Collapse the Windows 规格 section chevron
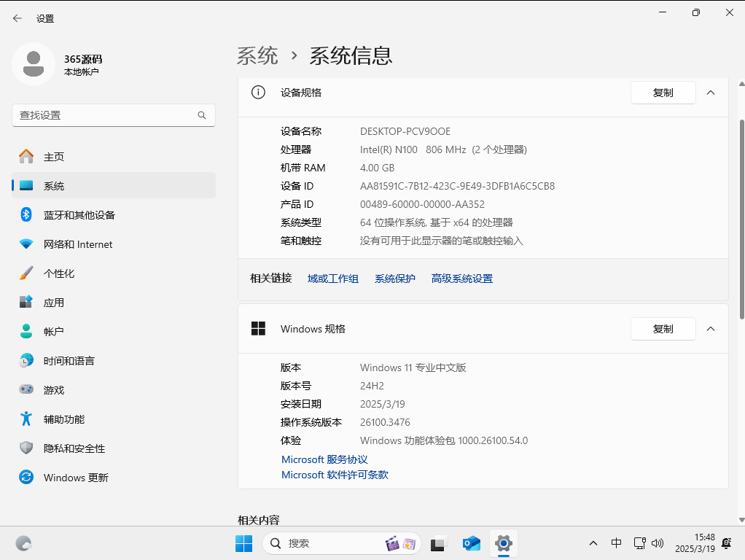745x560 pixels. pyautogui.click(x=711, y=329)
